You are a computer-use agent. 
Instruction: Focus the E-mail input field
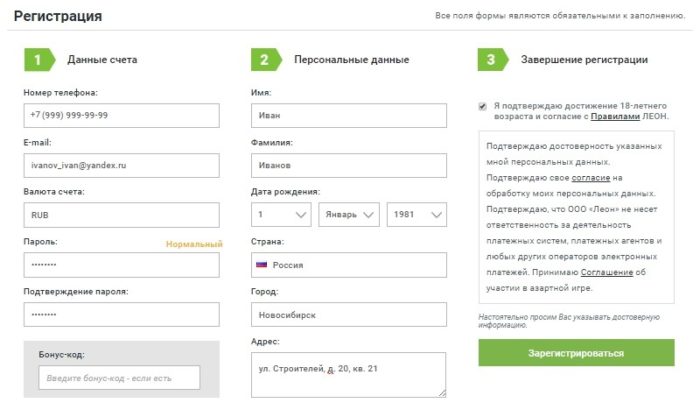[121, 164]
